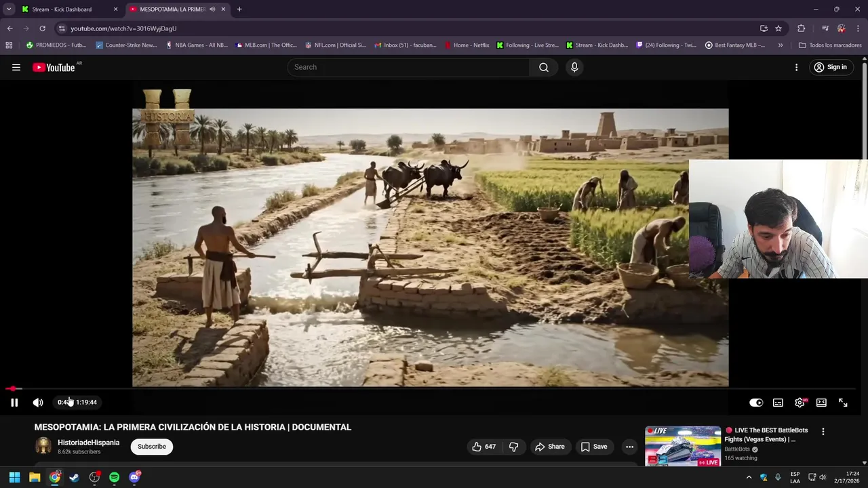The image size is (868, 488).
Task: Open the HistoriadeHispania channel avatar
Action: coord(43,446)
